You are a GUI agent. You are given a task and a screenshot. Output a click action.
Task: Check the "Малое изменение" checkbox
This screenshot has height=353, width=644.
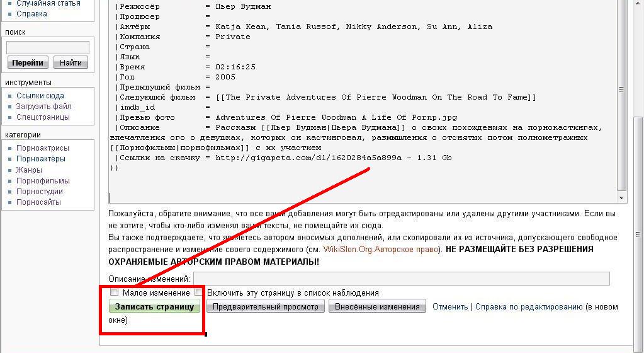(x=115, y=292)
